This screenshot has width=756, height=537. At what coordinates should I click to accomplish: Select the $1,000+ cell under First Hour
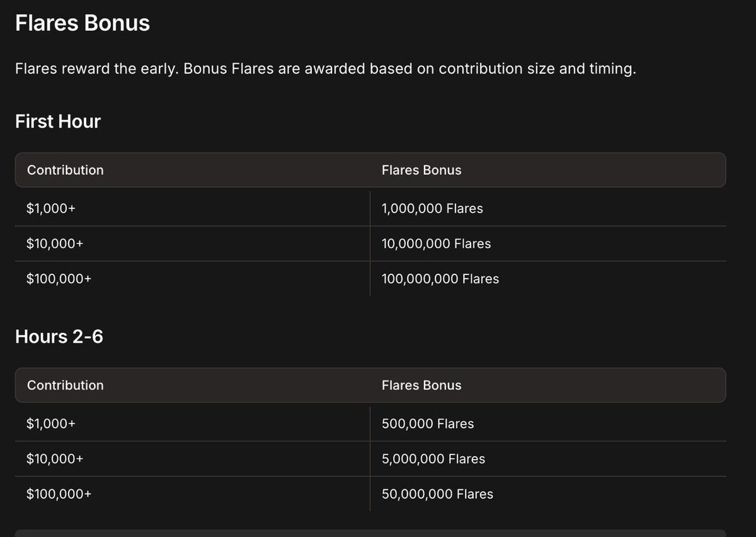pyautogui.click(x=51, y=208)
